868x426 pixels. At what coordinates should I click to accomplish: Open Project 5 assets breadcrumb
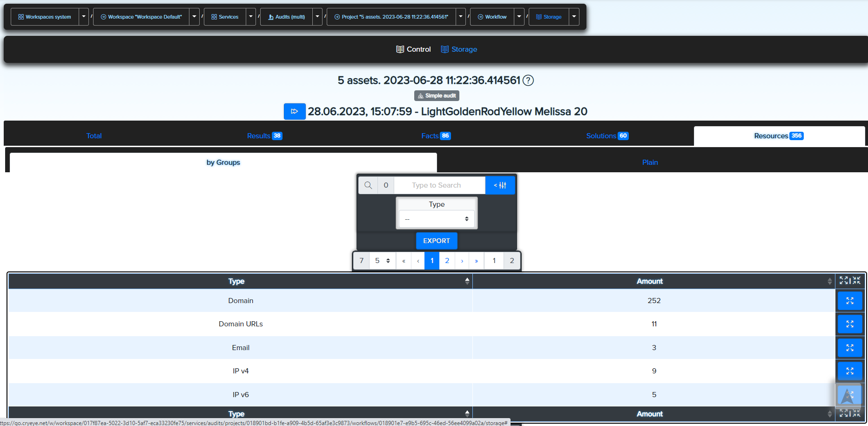(x=391, y=17)
